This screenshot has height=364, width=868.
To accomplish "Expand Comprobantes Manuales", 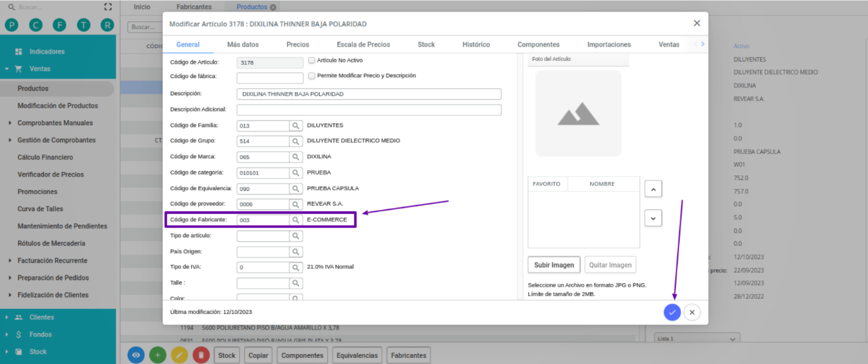I will click(10, 123).
